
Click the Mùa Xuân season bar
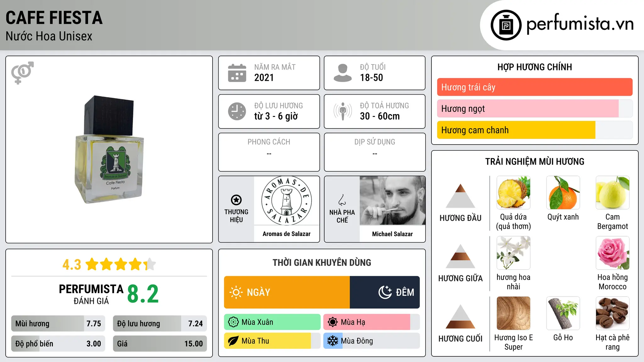coord(272,322)
